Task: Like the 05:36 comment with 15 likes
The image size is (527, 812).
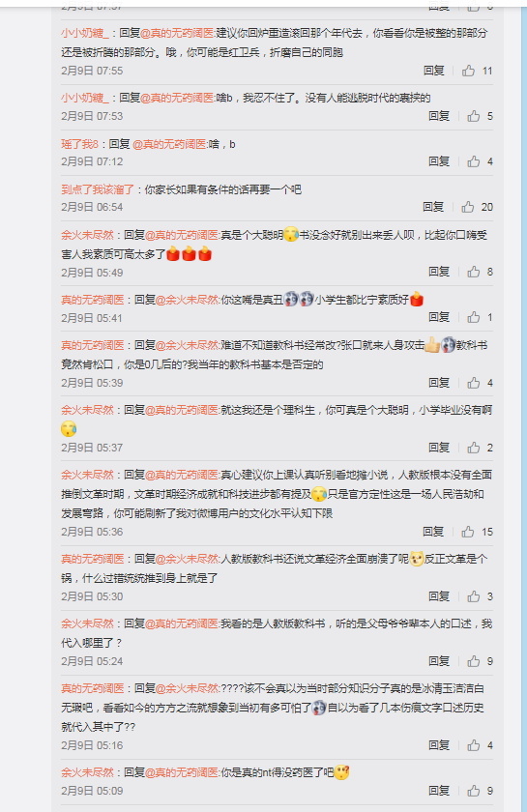Action: (x=468, y=532)
